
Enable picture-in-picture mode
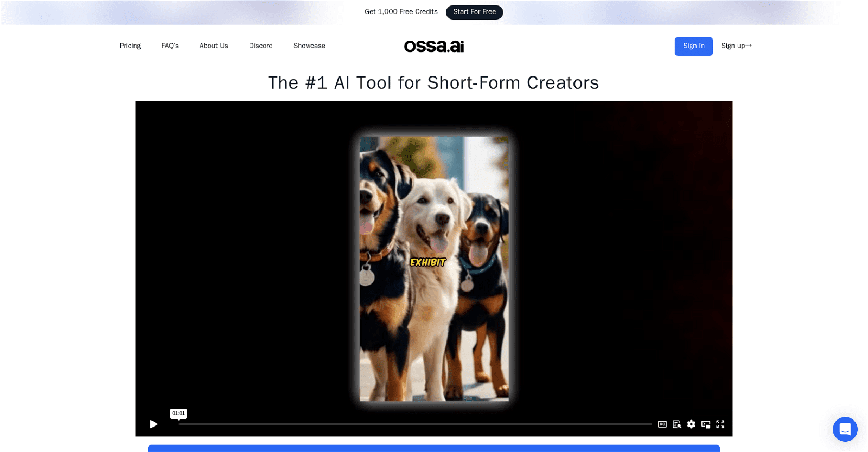706,424
